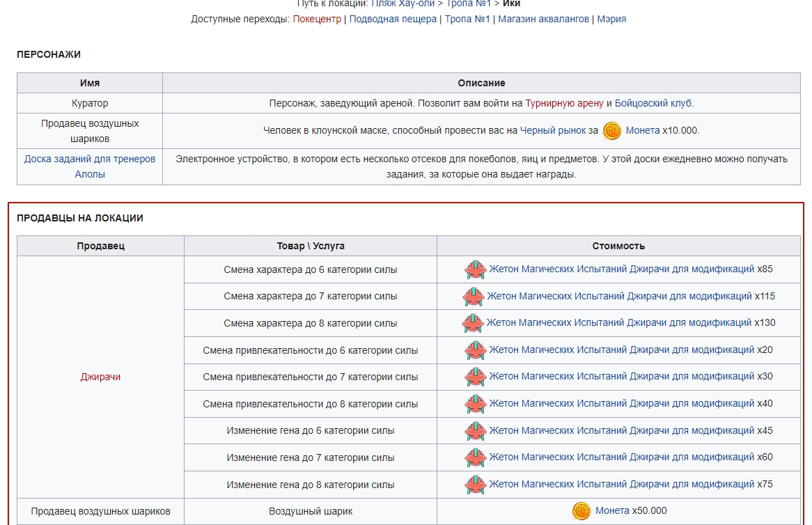Click the Jirachi token icon in the x40 row
The image size is (812, 525).
click(475, 404)
